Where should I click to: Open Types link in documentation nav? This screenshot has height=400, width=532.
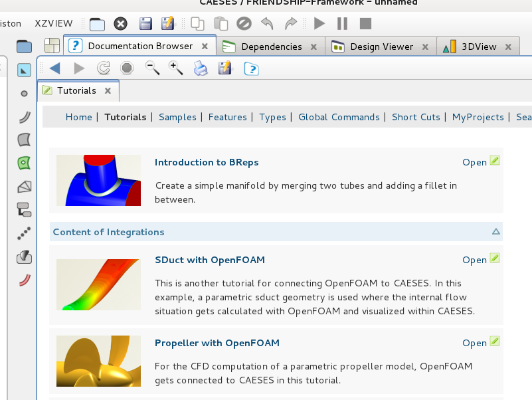pyautogui.click(x=272, y=117)
